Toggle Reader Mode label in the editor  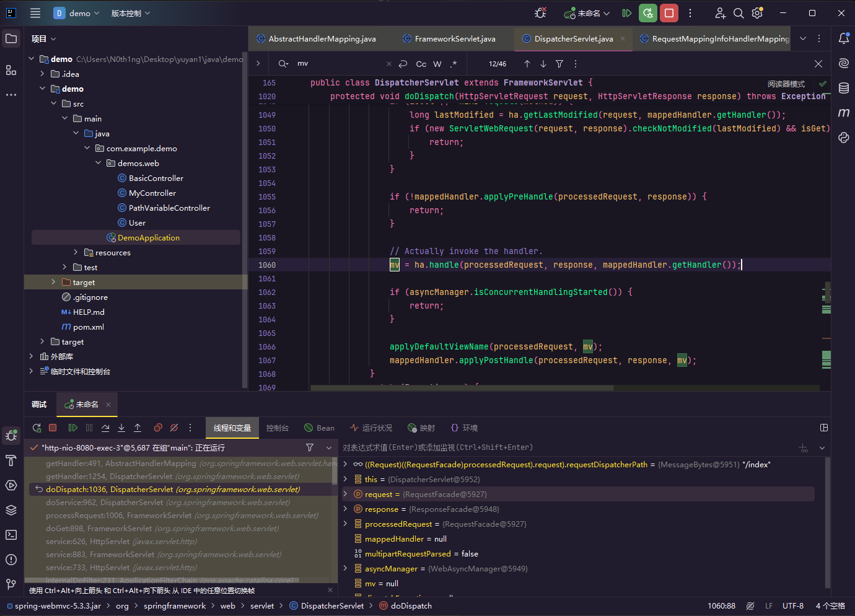pyautogui.click(x=786, y=84)
